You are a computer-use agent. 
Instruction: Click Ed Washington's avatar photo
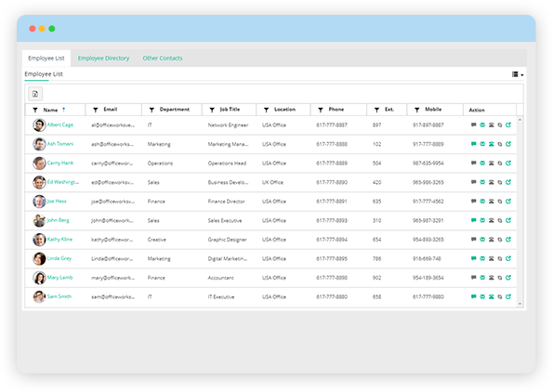(39, 182)
